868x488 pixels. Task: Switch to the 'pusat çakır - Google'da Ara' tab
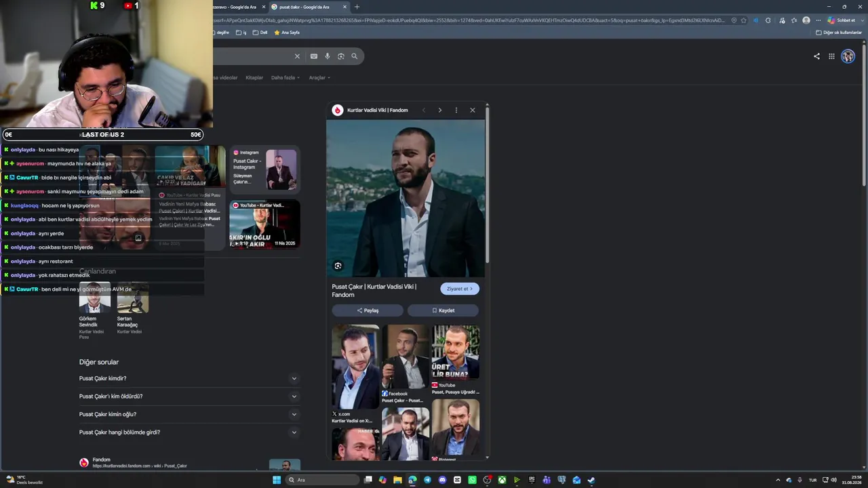[309, 7]
